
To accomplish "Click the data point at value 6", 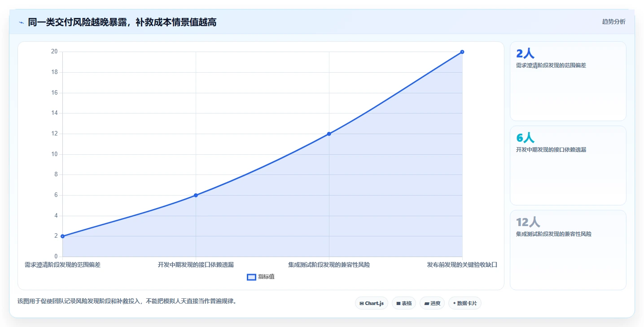I will (196, 195).
